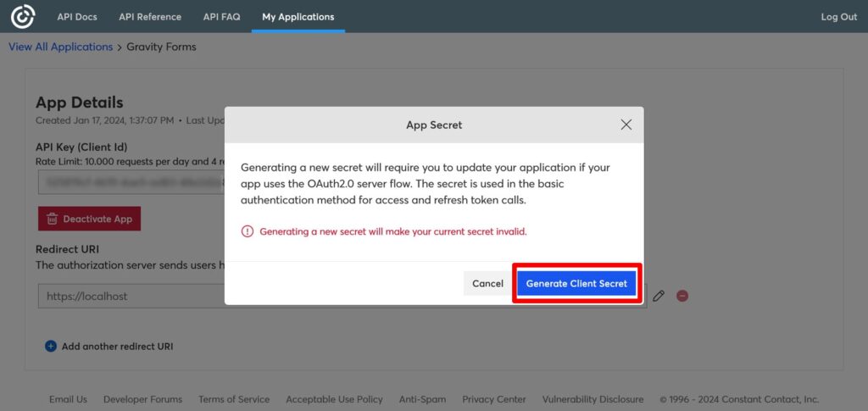Cancel the App Secret dialog

[x=487, y=283]
